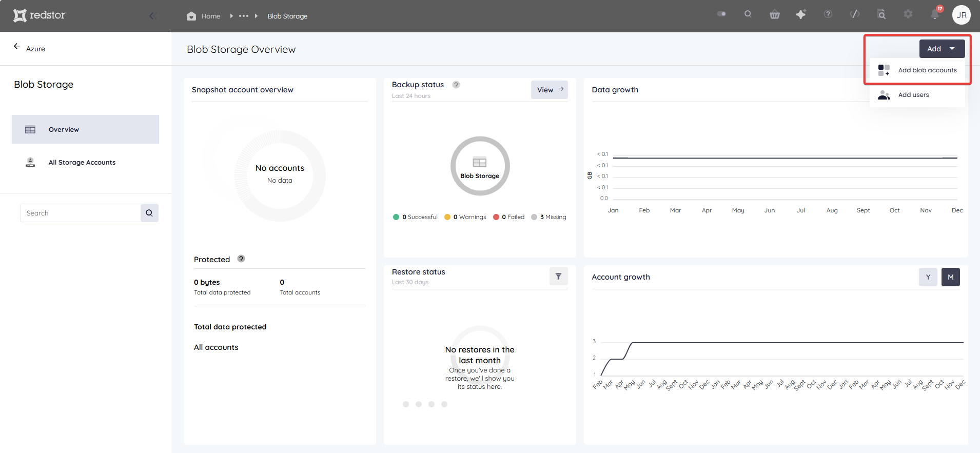Viewport: 980px width, 453px height.
Task: Toggle the Missing legend item
Action: click(x=548, y=217)
